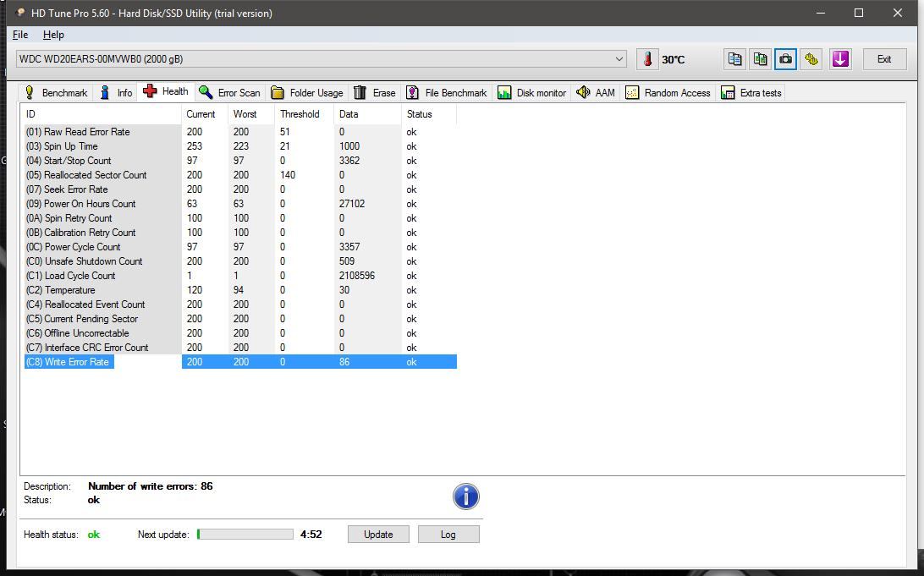Screen dimensions: 924x576
Task: Click the 2108596 Load Cycle data value
Action: pyautogui.click(x=357, y=276)
